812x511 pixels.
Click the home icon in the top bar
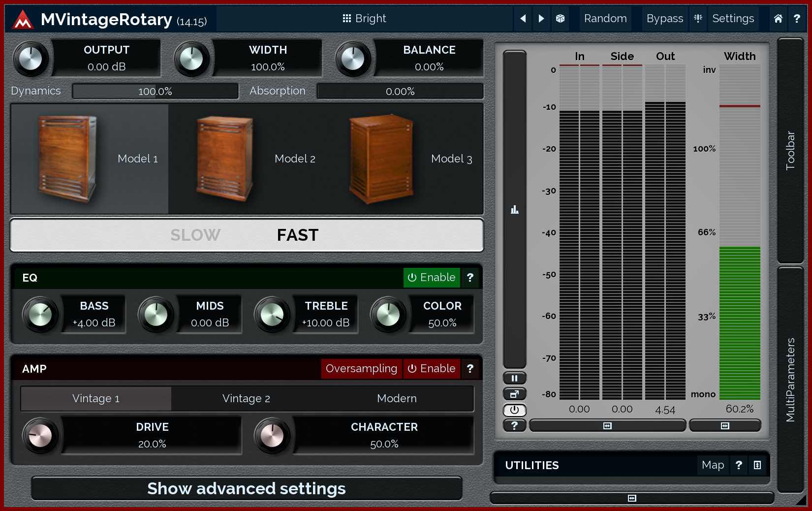tap(778, 19)
